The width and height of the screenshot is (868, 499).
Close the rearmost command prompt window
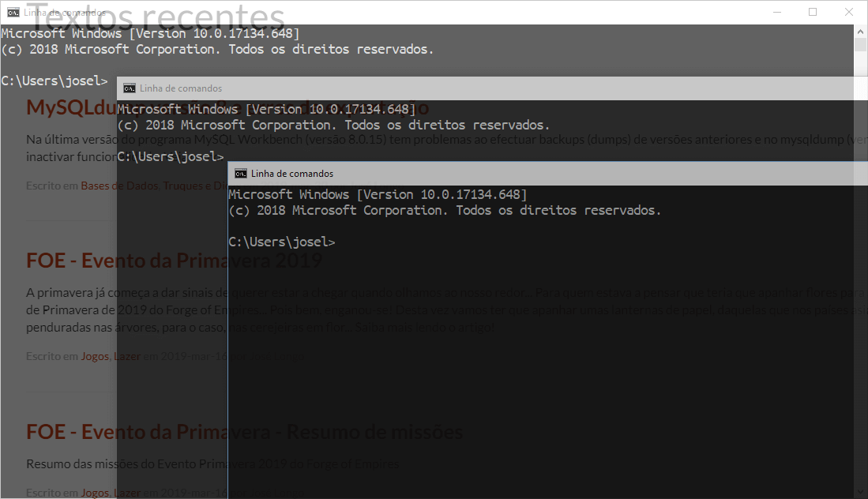point(849,12)
